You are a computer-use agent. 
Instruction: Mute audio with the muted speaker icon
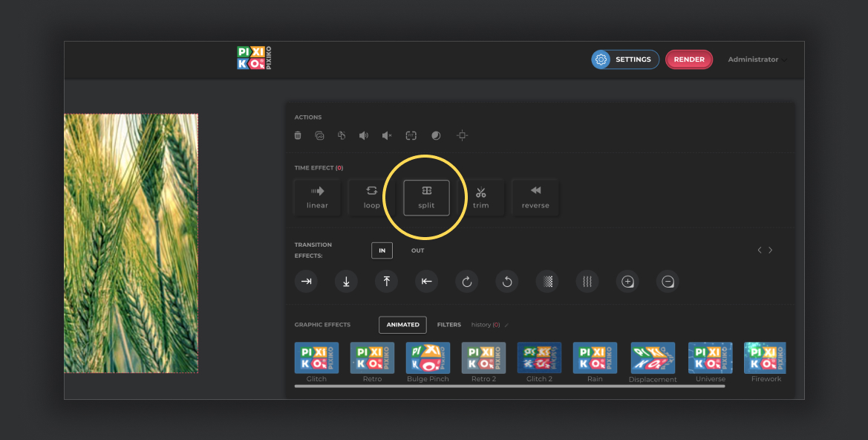pos(387,135)
